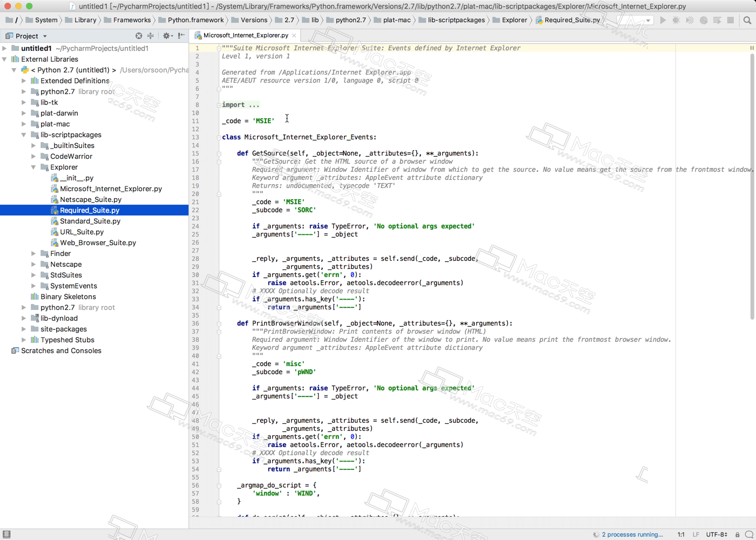Click Required_Suite.py breadcrumb

[x=572, y=20]
